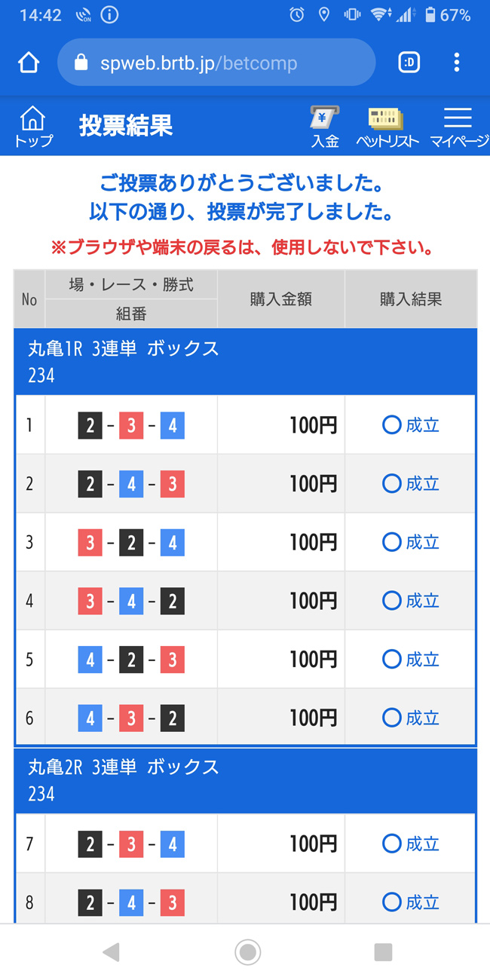Tap the red number 3 in bet 3
The height and width of the screenshot is (980, 490).
tap(90, 543)
